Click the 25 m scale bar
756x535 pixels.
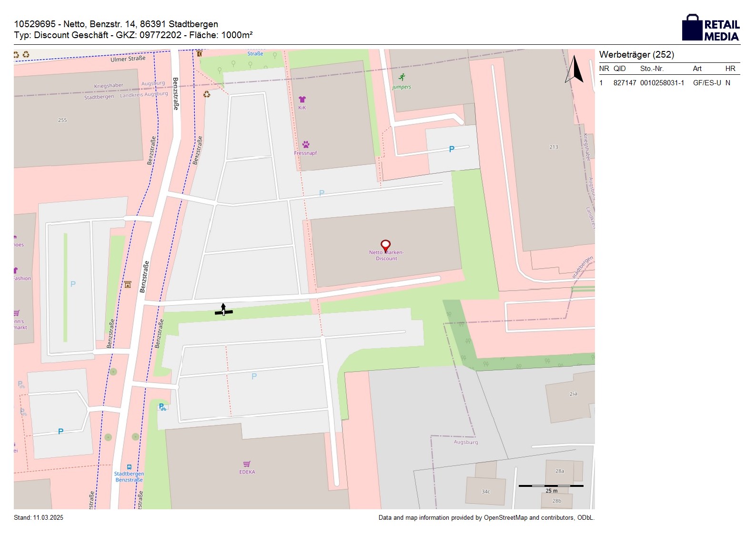tap(551, 486)
